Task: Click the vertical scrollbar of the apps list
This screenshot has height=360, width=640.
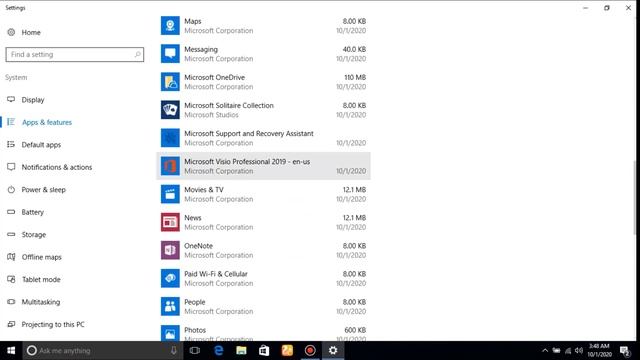Action: (635, 197)
